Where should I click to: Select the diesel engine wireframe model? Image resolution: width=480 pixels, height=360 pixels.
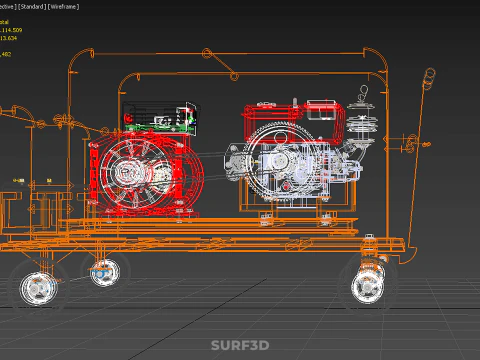[293, 153]
